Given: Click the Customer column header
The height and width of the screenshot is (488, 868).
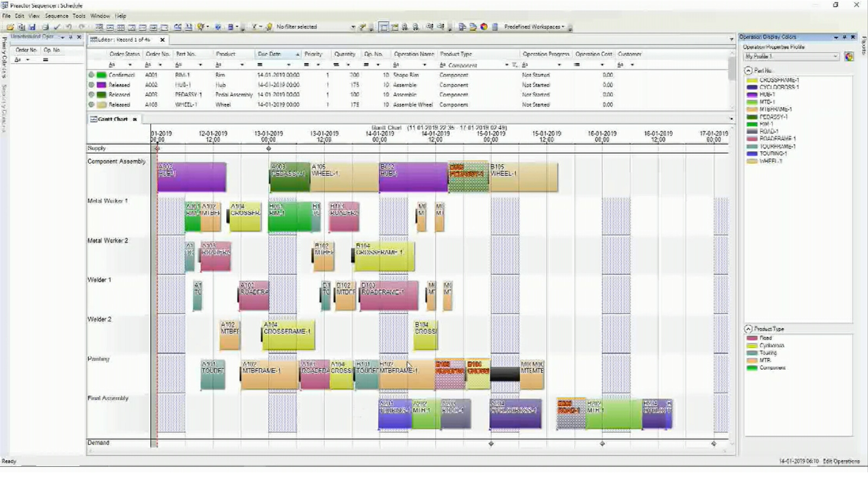Looking at the screenshot, I should [x=629, y=54].
